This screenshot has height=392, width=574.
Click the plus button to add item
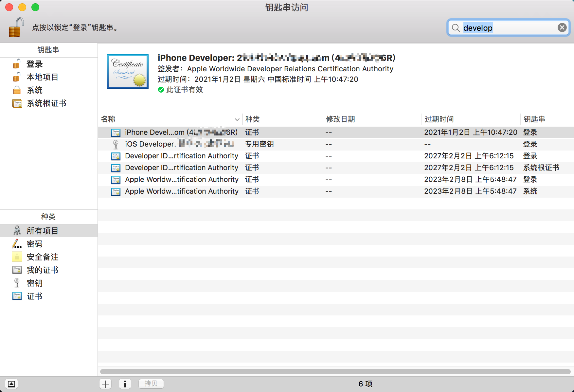point(105,384)
